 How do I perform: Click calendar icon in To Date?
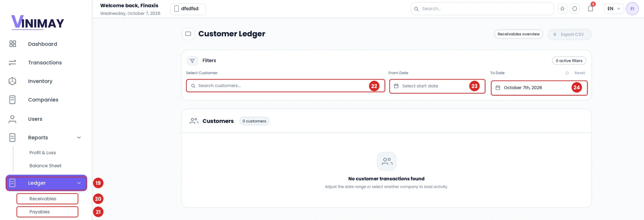click(498, 88)
